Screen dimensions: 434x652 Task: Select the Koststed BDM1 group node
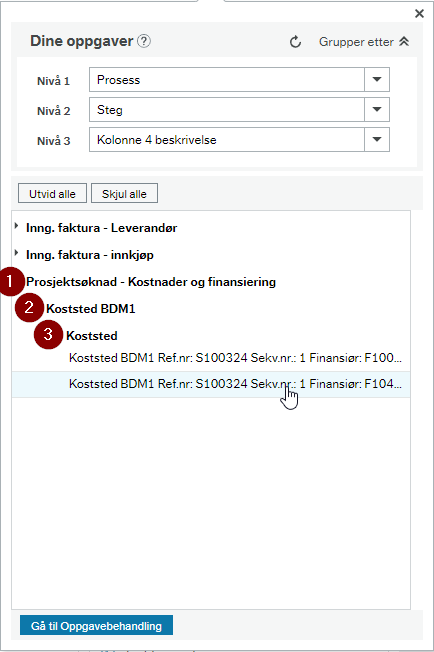pos(91,309)
